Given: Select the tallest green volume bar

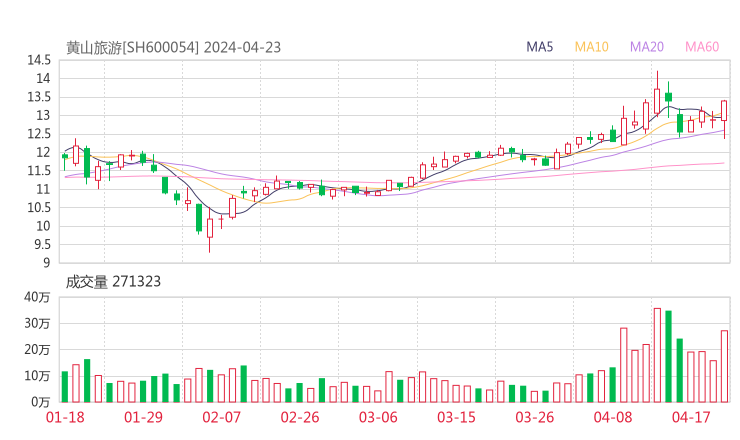Looking at the screenshot, I should tap(668, 356).
